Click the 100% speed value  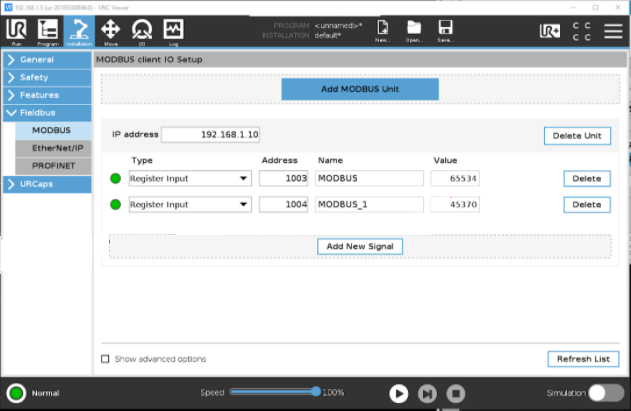tap(333, 392)
